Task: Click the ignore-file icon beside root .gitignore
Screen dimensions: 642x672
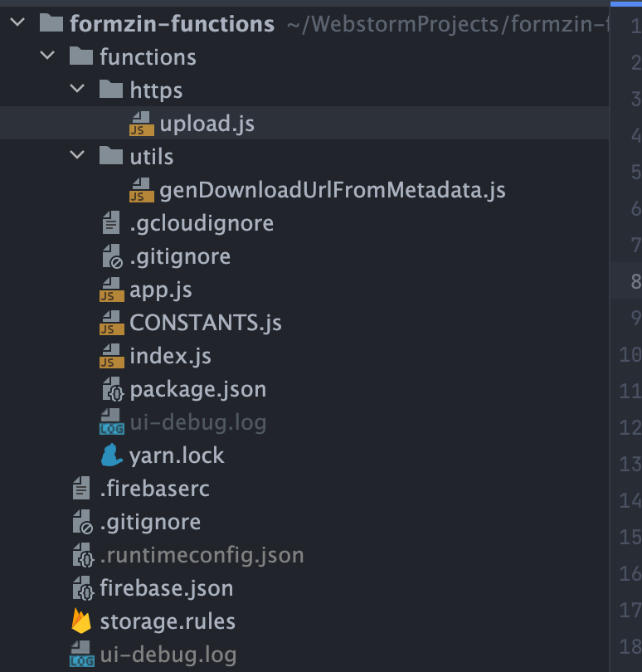Action: [x=81, y=522]
